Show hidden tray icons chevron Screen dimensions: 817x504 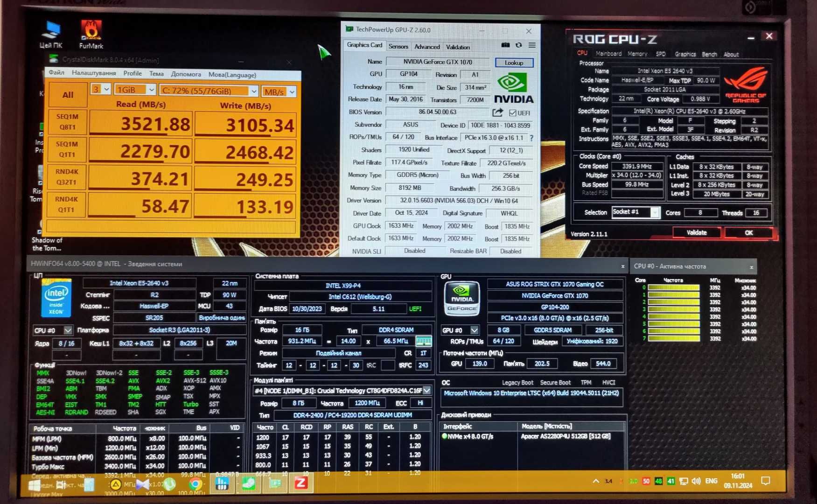(x=596, y=481)
